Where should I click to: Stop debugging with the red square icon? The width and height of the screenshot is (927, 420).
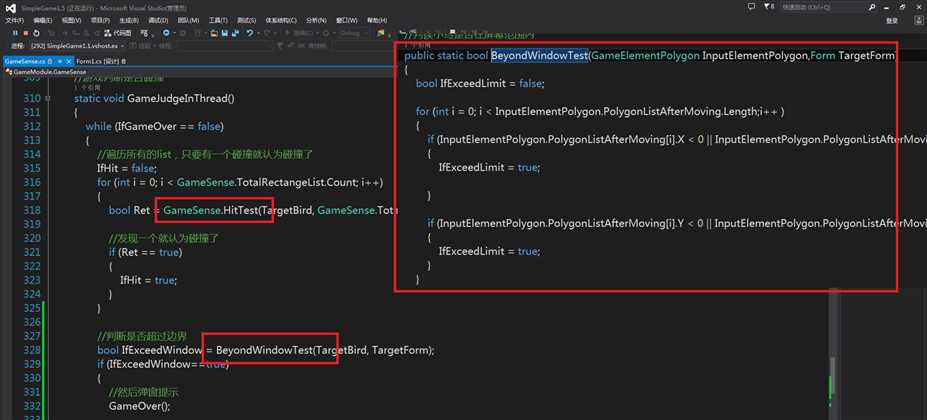pos(25,33)
